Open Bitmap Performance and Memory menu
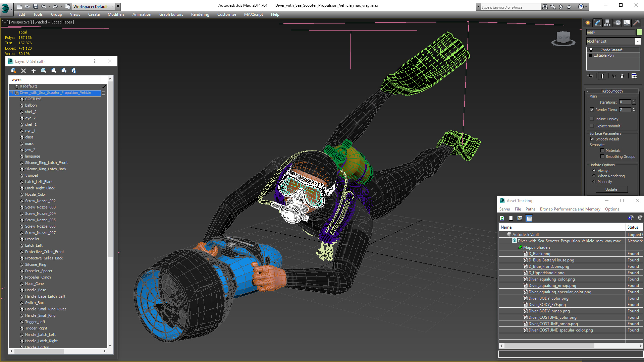 tap(570, 209)
